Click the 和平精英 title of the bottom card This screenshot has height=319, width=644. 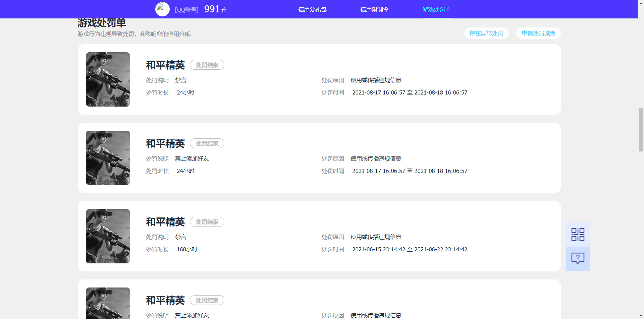165,300
